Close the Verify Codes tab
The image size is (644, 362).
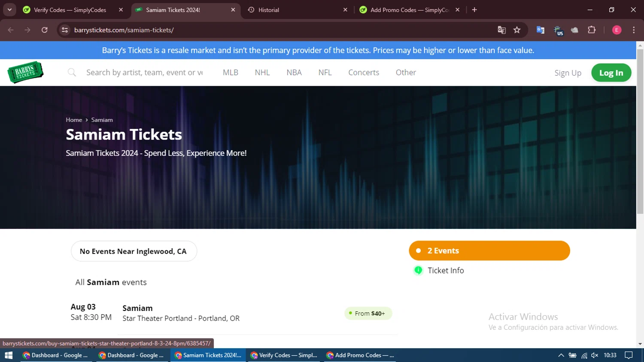[x=121, y=10]
